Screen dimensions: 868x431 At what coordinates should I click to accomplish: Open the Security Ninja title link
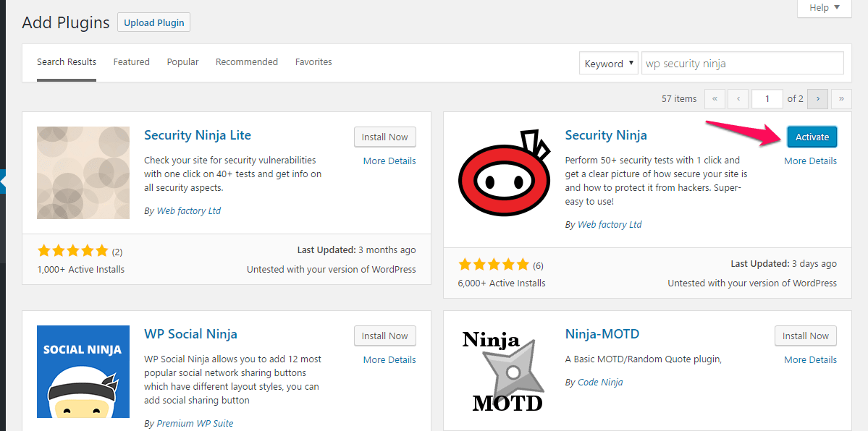click(606, 135)
